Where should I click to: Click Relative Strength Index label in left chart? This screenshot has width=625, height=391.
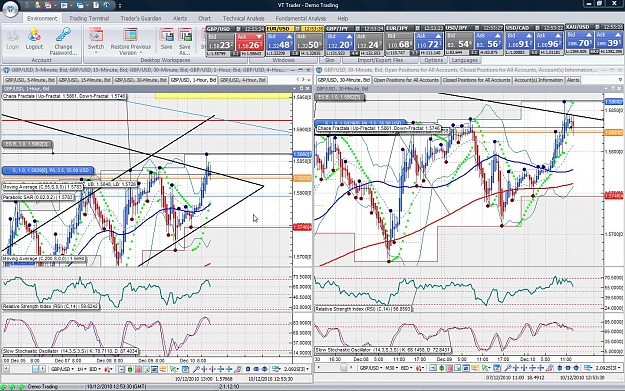(51, 307)
